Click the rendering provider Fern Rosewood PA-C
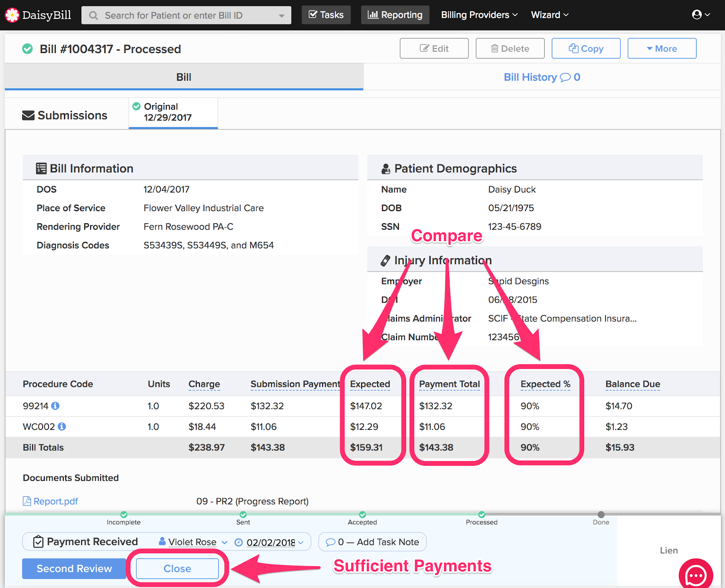The width and height of the screenshot is (725, 588). [188, 227]
